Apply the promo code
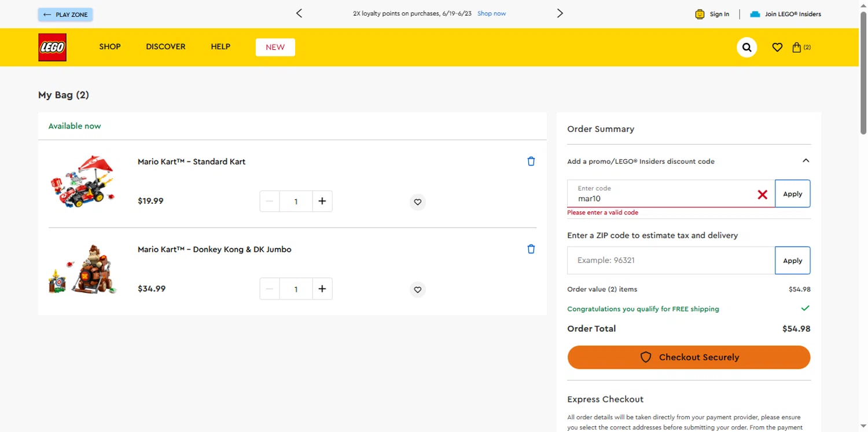Image resolution: width=868 pixels, height=432 pixels. point(792,193)
